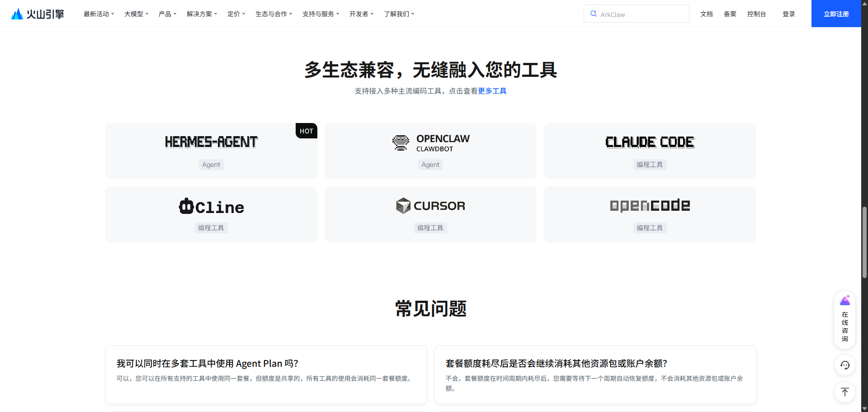
Task: Click the 常见问题 heading
Action: pos(430,308)
